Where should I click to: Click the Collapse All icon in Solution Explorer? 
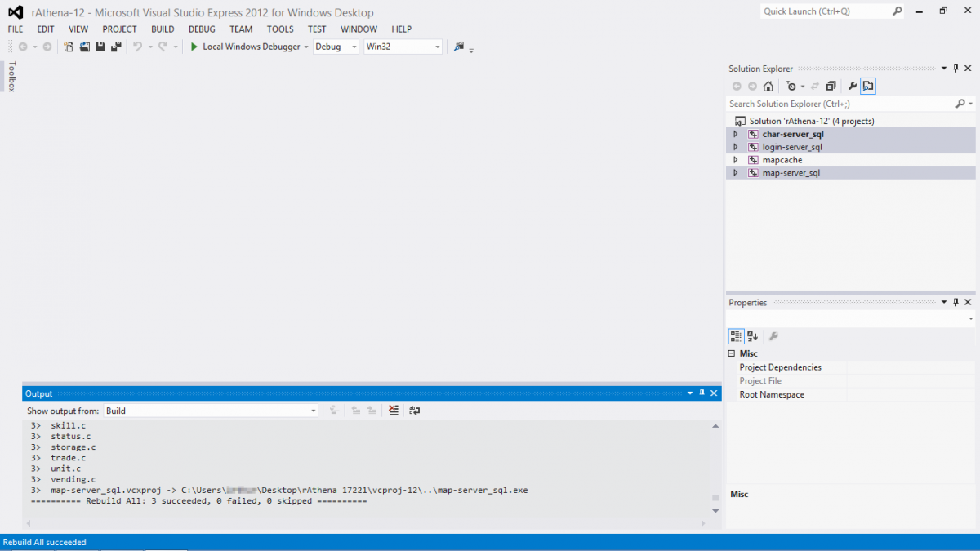pos(831,86)
